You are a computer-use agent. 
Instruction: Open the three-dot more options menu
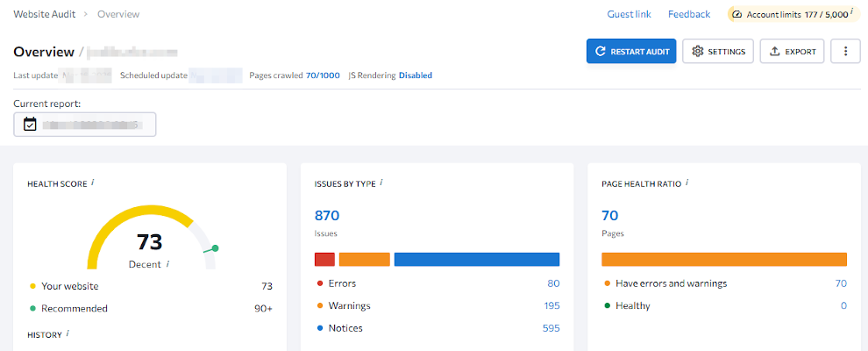pos(845,52)
